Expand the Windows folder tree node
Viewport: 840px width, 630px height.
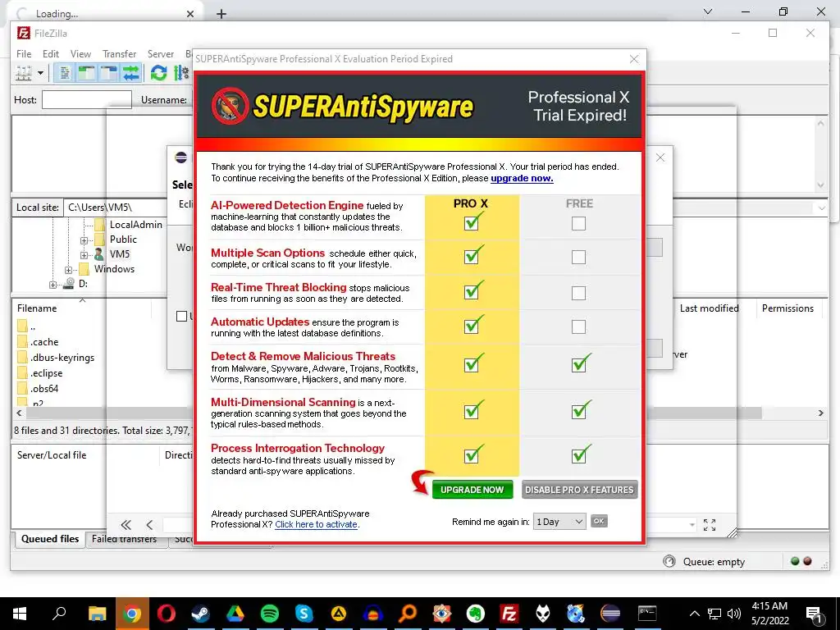[69, 270]
